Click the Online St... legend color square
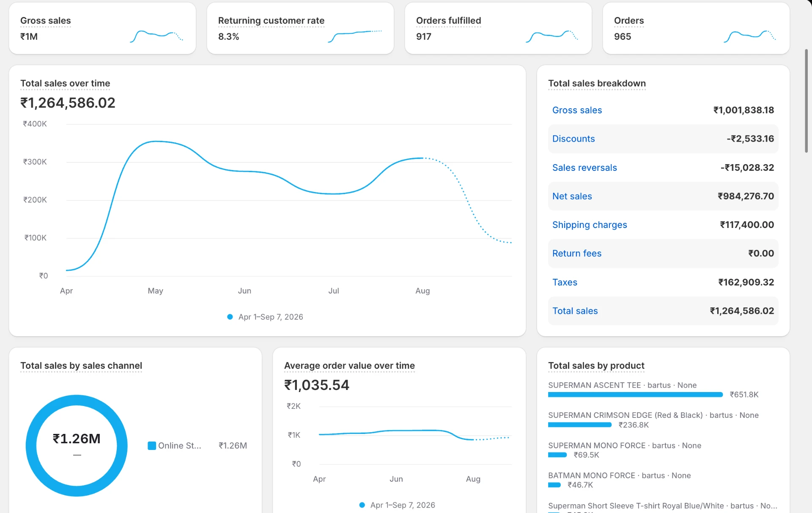812x513 pixels. click(152, 446)
